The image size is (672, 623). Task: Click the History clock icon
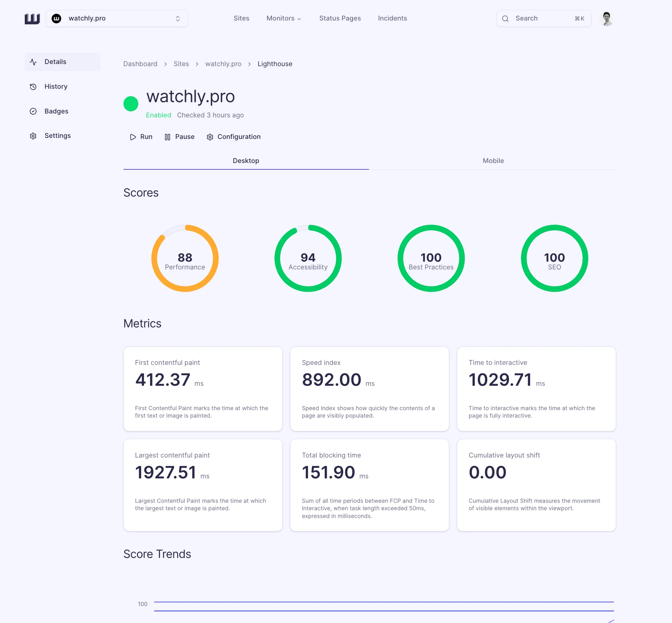[33, 87]
